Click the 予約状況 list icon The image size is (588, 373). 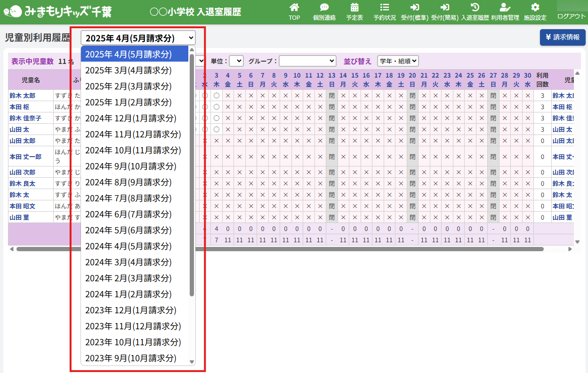click(384, 8)
